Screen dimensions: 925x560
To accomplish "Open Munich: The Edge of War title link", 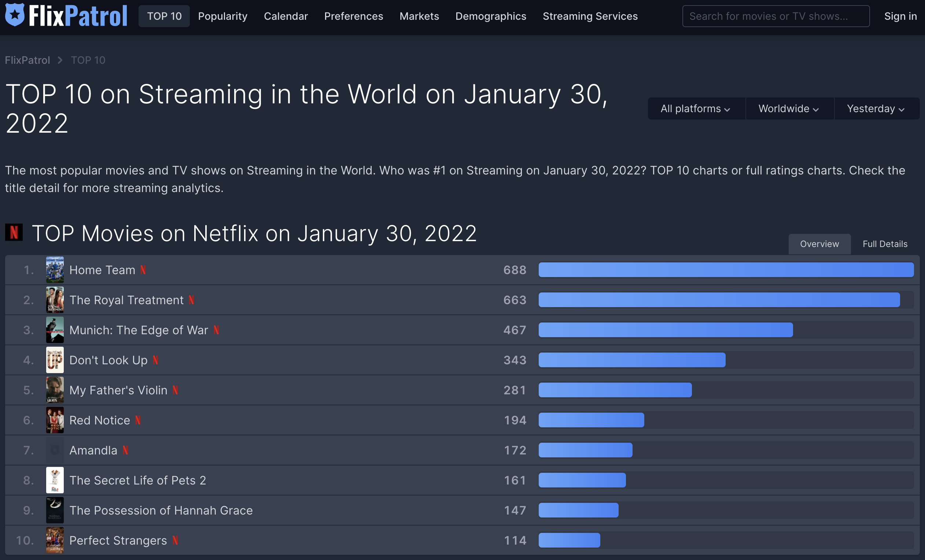I will (139, 330).
